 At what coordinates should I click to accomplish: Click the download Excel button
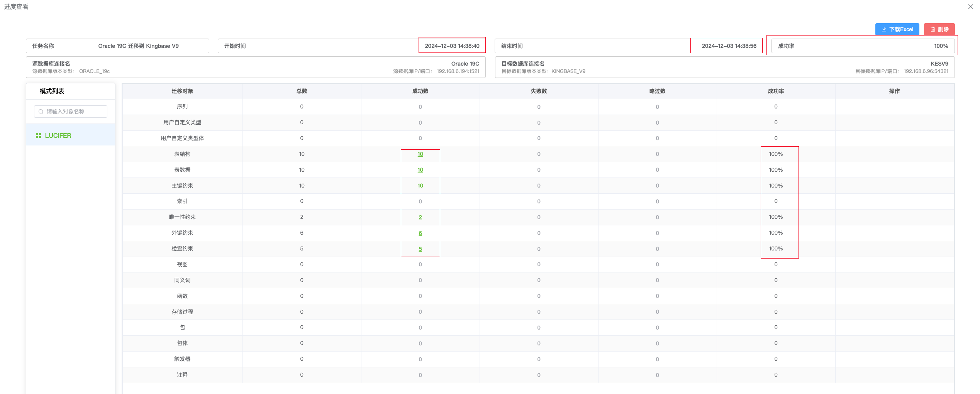897,29
